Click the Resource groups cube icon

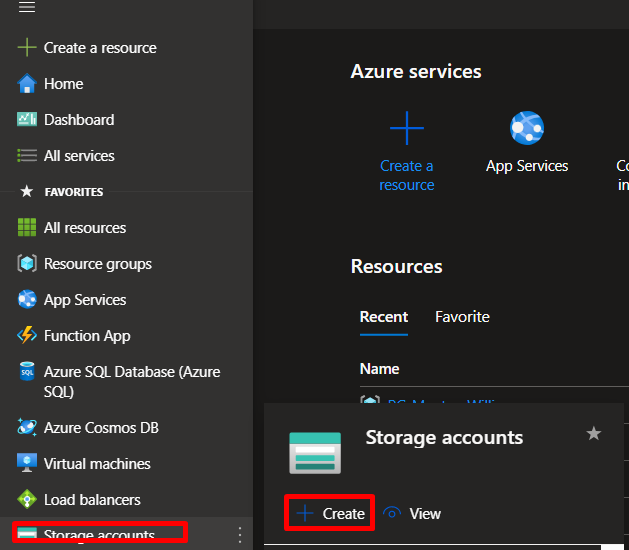27,264
